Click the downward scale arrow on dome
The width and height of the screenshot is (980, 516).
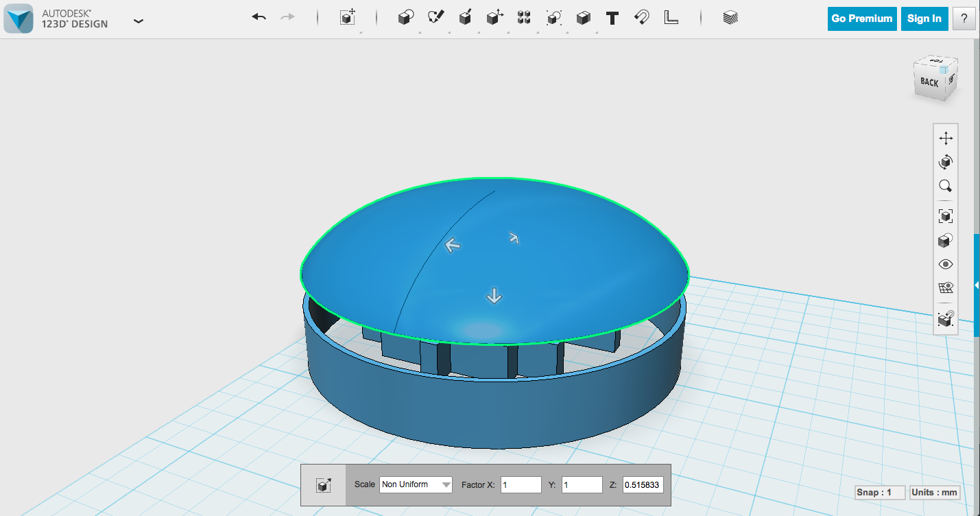[x=494, y=296]
